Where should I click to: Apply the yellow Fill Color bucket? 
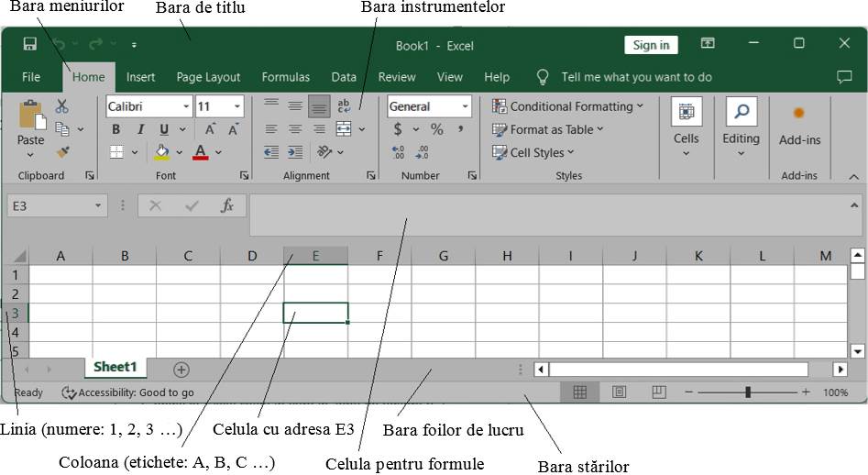click(x=161, y=152)
